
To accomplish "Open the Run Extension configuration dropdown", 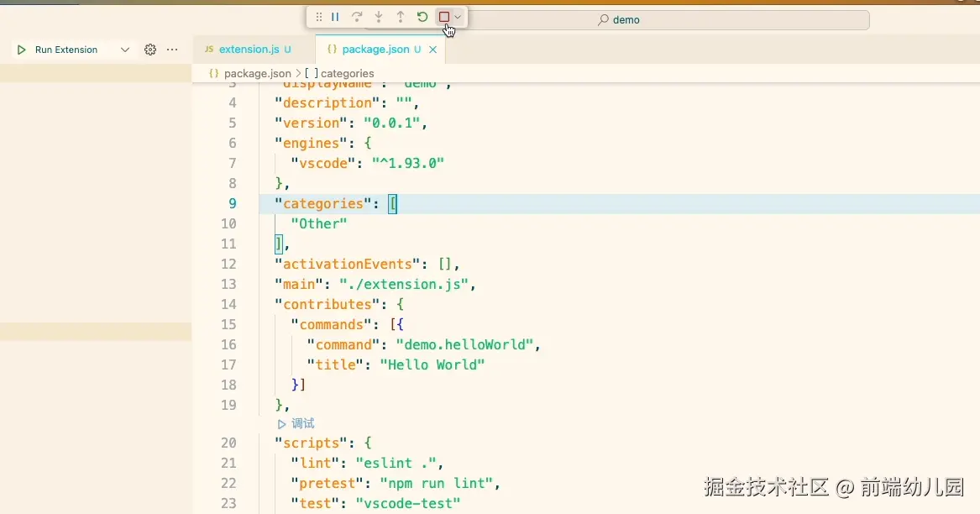I will tap(125, 50).
